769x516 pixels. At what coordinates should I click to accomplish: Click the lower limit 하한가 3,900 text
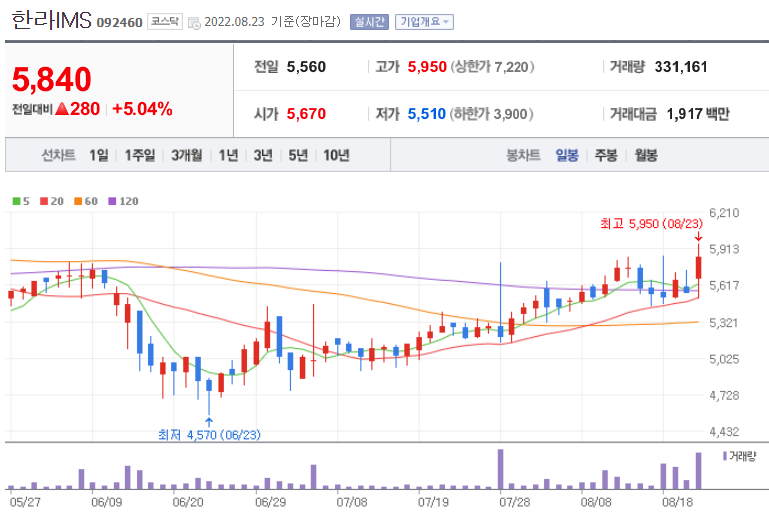pos(491,114)
